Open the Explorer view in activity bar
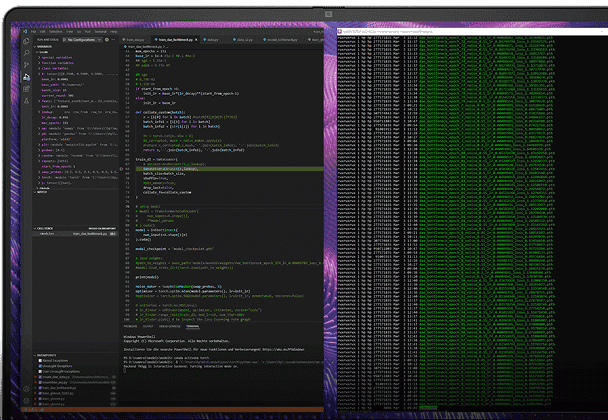 tap(26, 41)
